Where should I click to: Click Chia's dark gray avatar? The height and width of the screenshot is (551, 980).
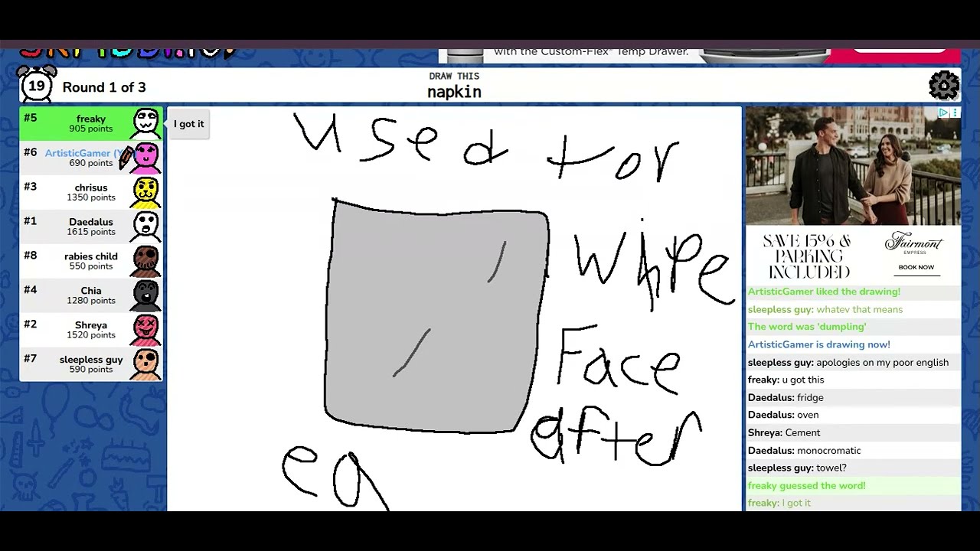click(145, 295)
